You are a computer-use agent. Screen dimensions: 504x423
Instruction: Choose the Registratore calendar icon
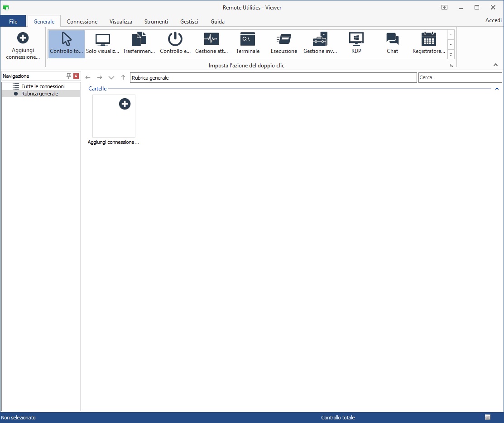click(429, 44)
